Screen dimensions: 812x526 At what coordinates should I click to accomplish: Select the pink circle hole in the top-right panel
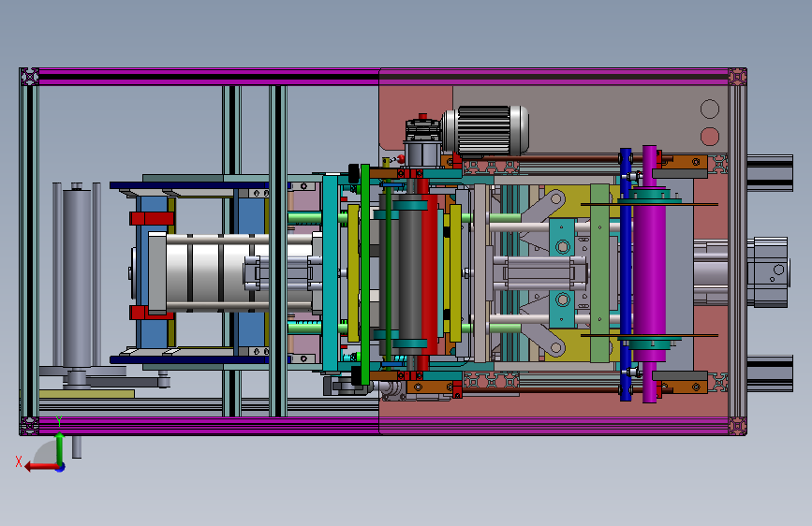tap(710, 137)
